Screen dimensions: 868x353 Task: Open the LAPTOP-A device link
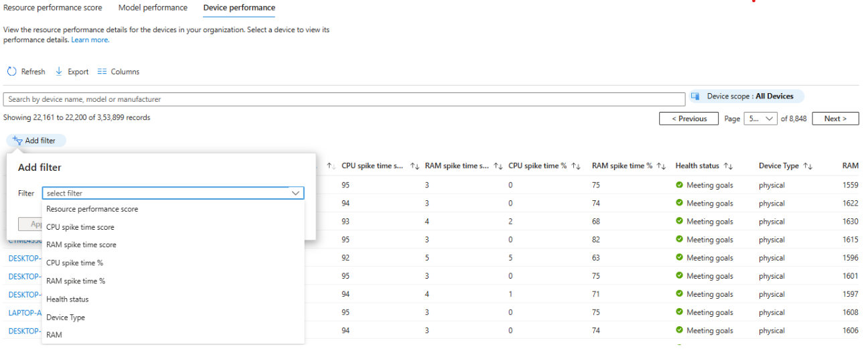[25, 313]
